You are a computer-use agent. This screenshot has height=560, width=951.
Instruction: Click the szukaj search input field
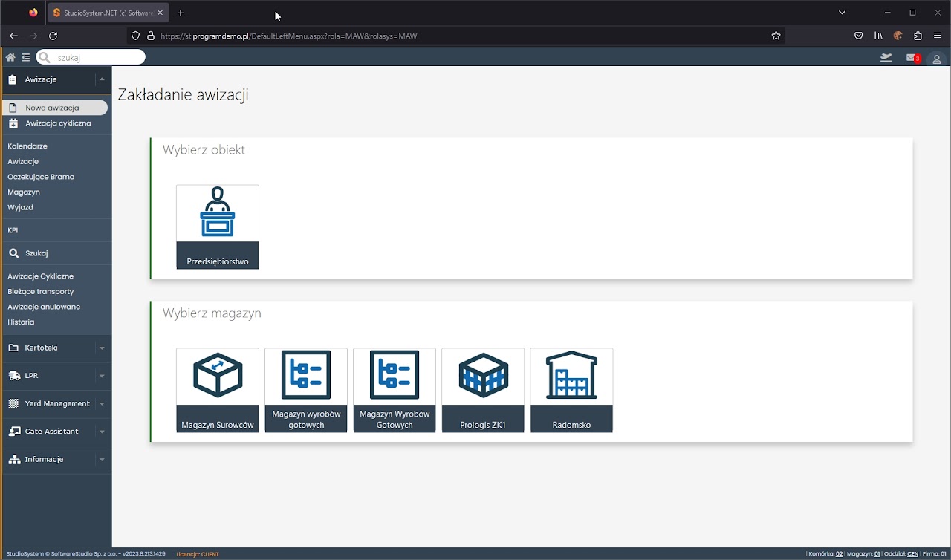click(97, 57)
